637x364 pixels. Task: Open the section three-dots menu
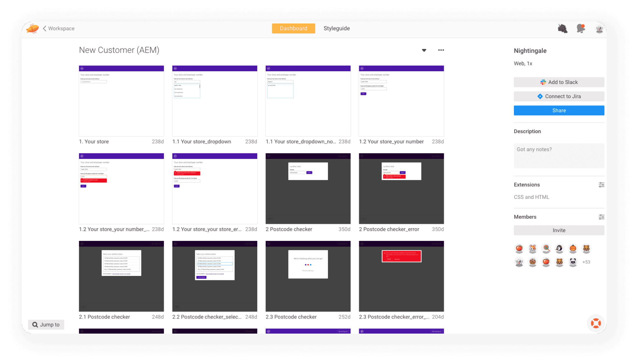(441, 50)
